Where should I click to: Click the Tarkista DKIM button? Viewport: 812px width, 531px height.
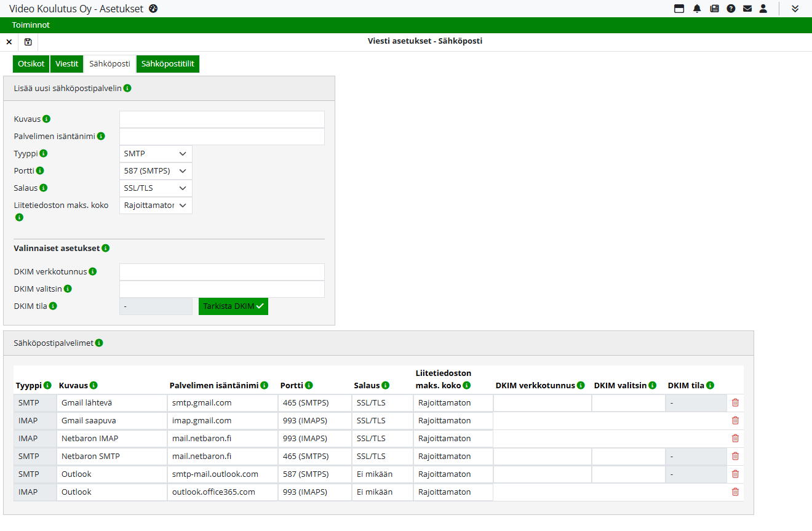click(x=233, y=306)
